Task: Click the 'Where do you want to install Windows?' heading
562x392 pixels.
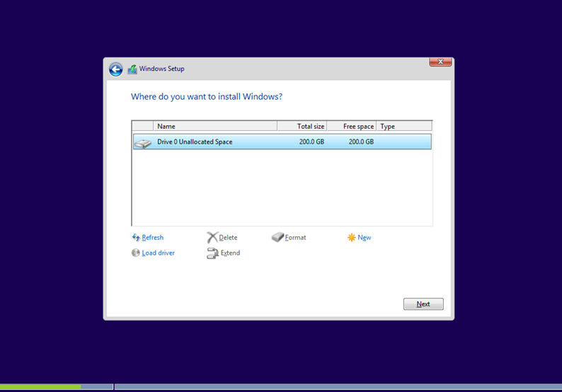Action: click(x=207, y=97)
